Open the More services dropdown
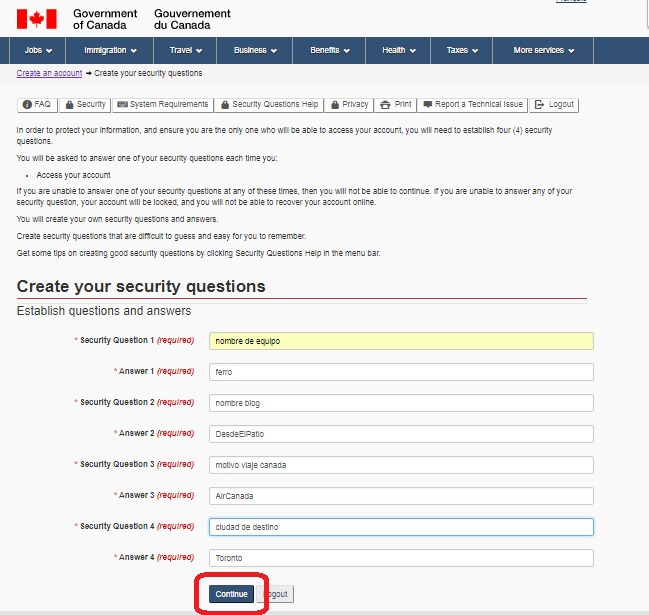 tap(543, 50)
